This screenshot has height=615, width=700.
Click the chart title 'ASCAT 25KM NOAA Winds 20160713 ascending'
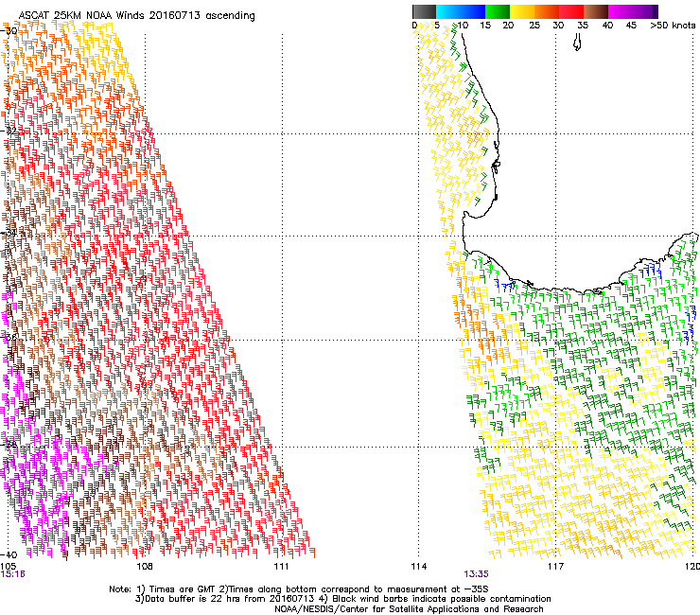point(136,16)
